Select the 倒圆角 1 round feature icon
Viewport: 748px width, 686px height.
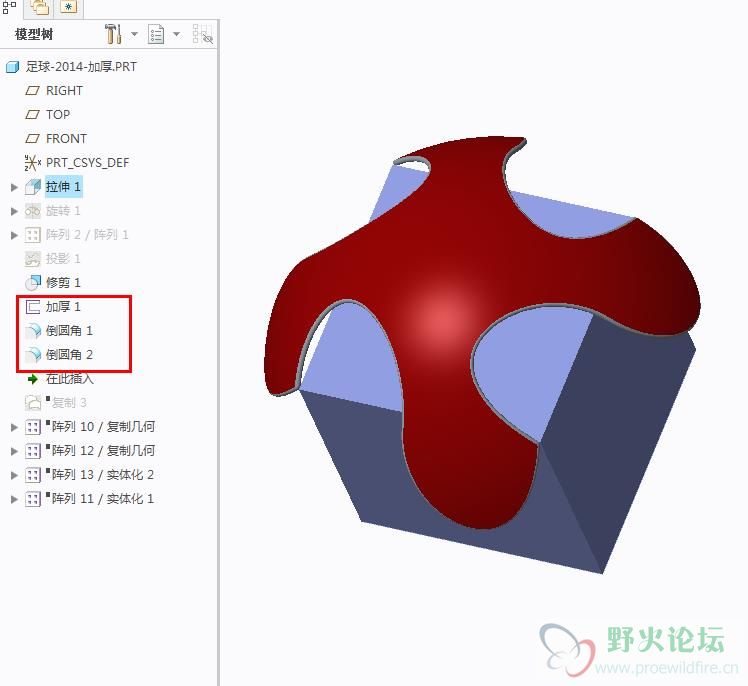[x=32, y=331]
